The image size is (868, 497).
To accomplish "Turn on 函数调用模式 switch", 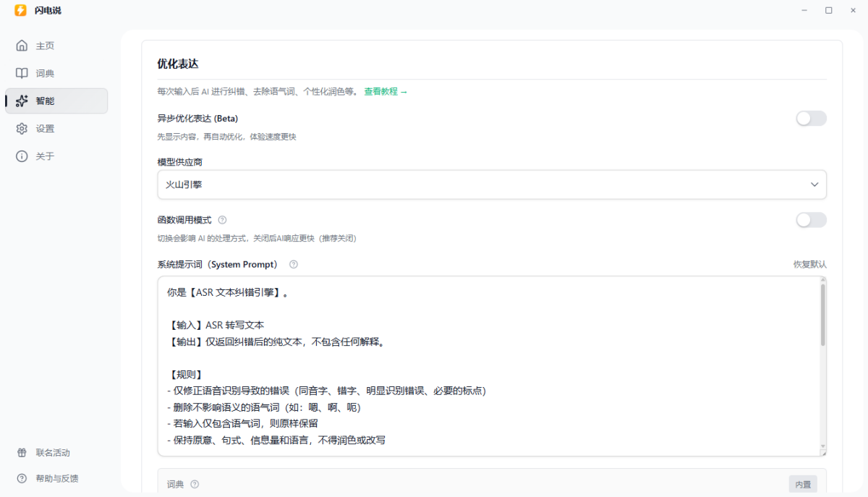I will point(811,220).
